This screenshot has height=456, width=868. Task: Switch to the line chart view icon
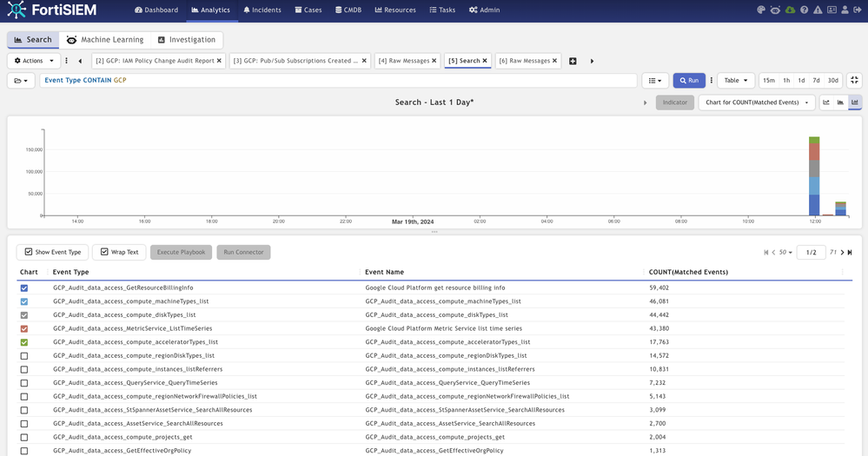pos(826,102)
